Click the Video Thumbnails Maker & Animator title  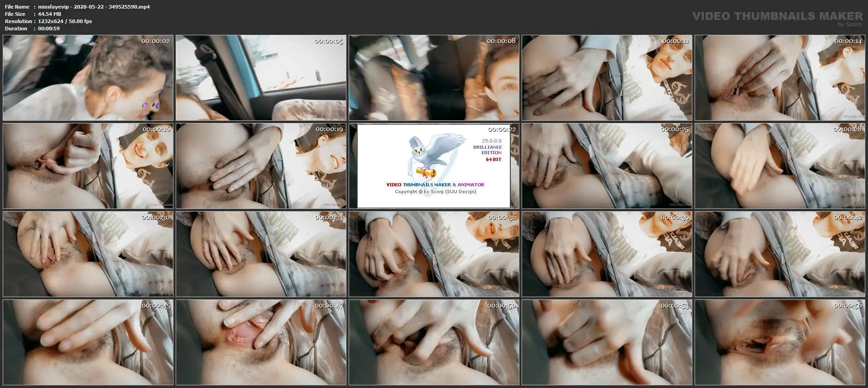coord(435,185)
